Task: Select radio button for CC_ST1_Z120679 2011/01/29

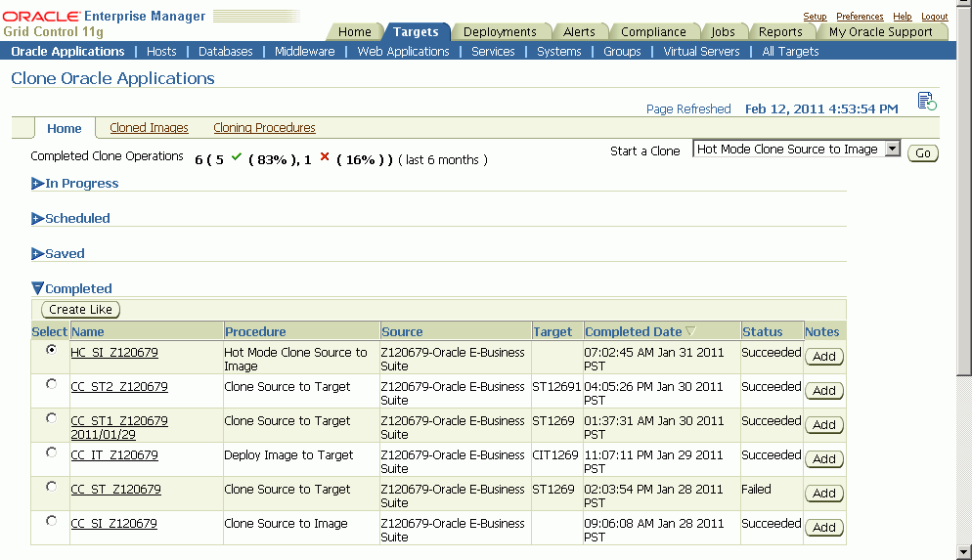Action: [x=52, y=418]
